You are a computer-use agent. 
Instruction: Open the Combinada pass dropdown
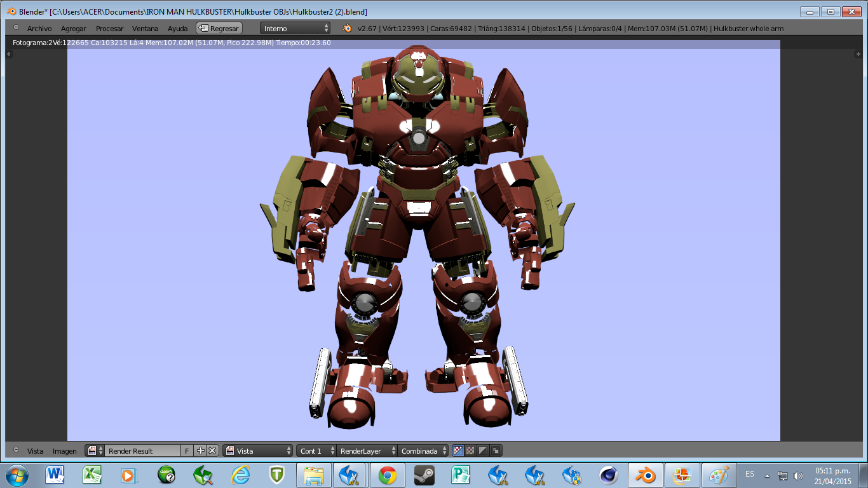(x=423, y=451)
